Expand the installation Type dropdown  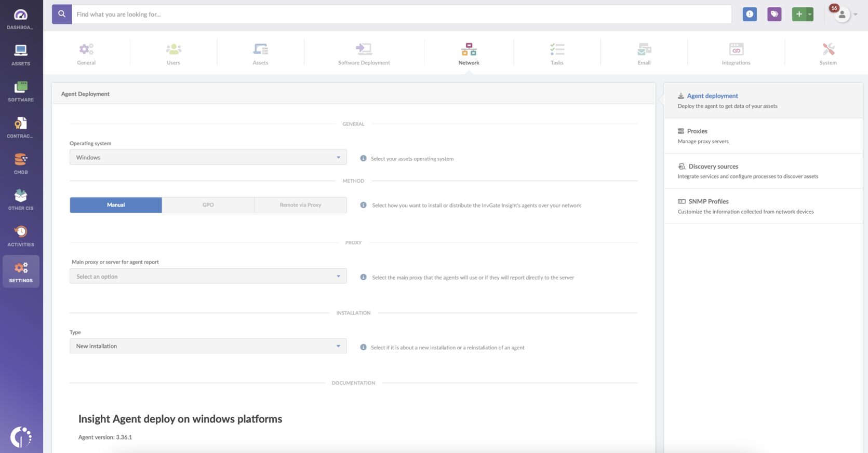click(208, 346)
